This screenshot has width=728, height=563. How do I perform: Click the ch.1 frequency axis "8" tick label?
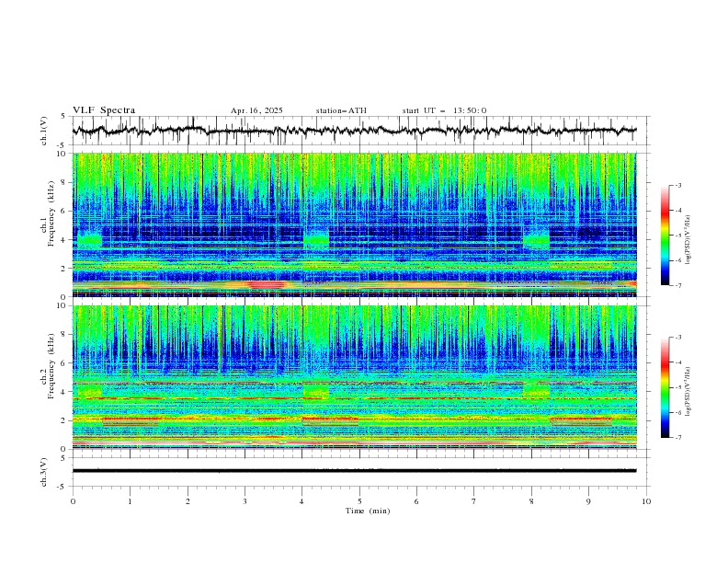pyautogui.click(x=65, y=182)
